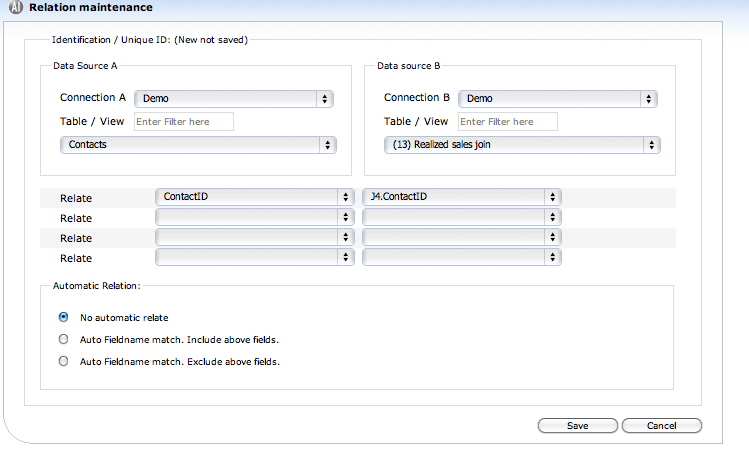
Task: Open the fourth row right Relate dropdown
Action: click(461, 258)
